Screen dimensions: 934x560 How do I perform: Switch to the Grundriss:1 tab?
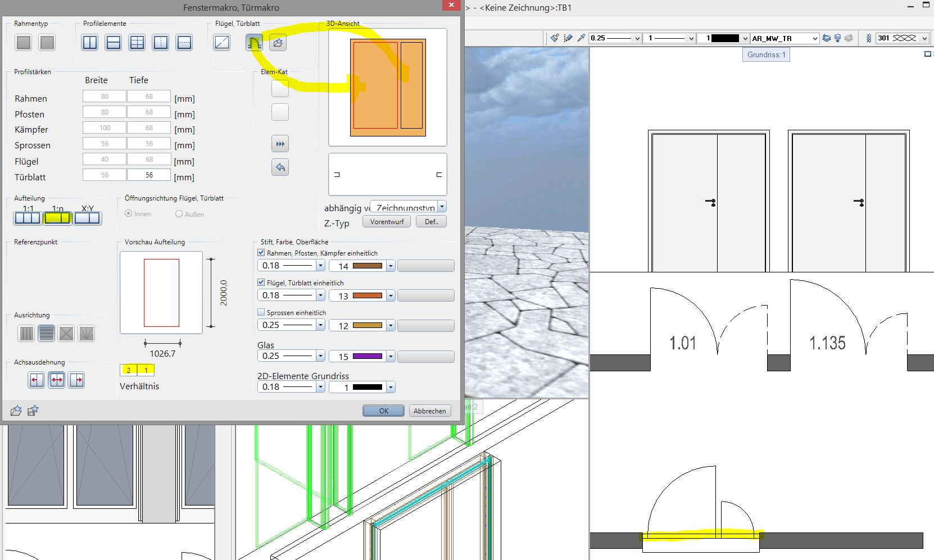766,54
